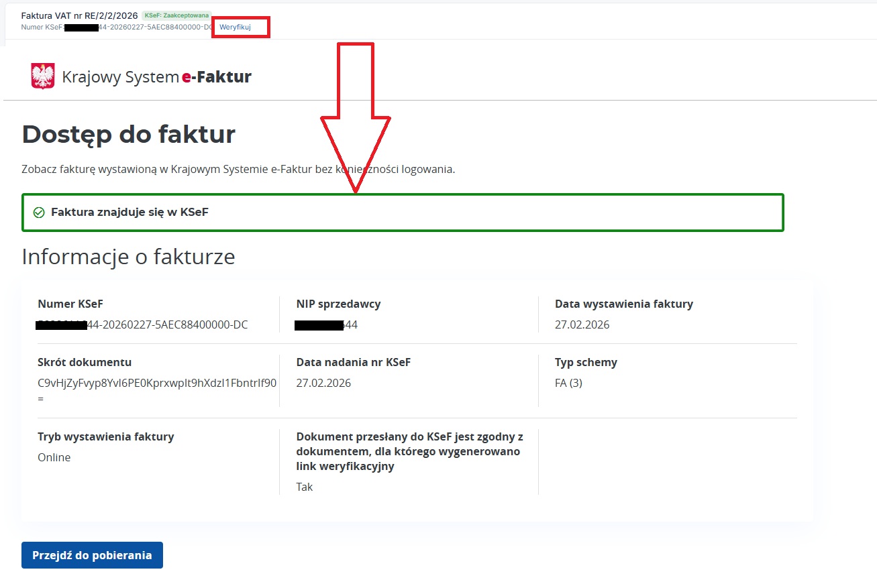
Task: Click the Polish eagle emblem logo
Action: 43,76
